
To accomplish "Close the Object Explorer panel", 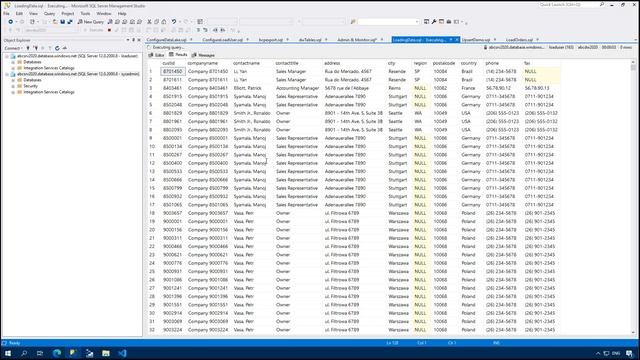I will click(x=139, y=40).
